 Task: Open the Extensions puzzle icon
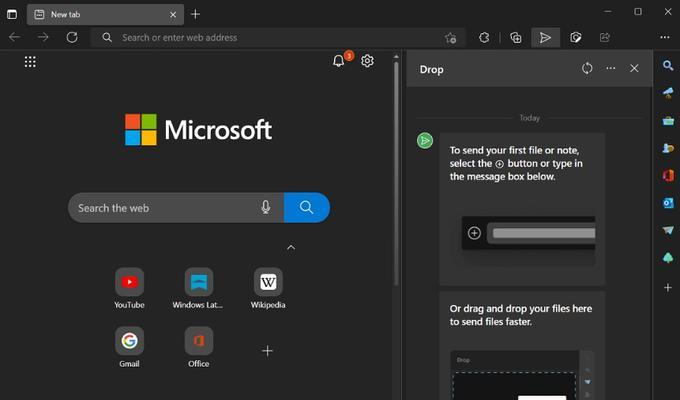(x=484, y=38)
